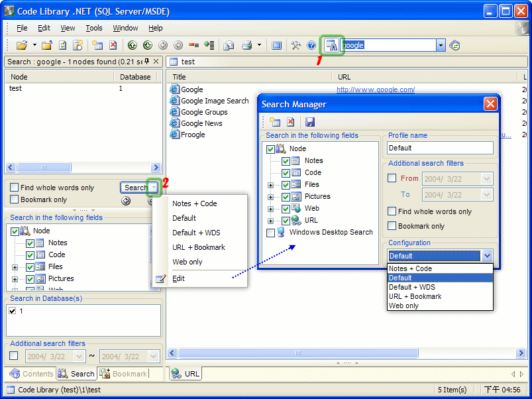This screenshot has width=532, height=399.
Task: Switch to the Bookmark tab
Action: (124, 374)
